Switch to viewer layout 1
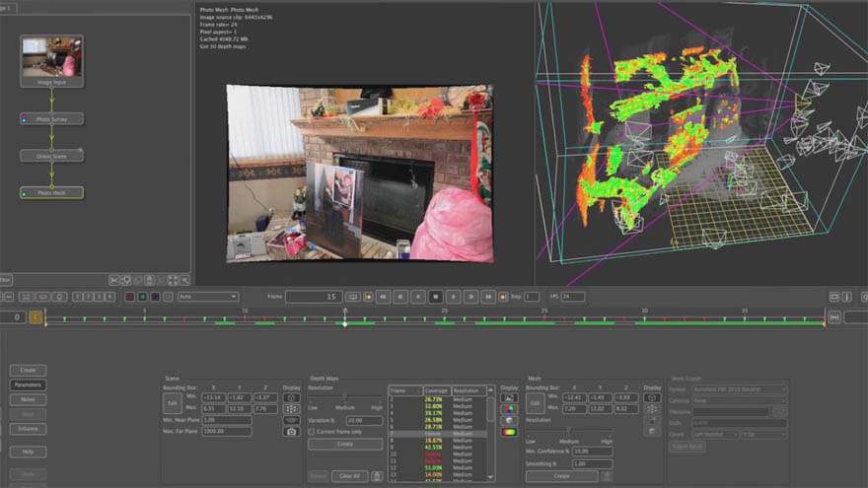Image resolution: width=868 pixels, height=488 pixels. pyautogui.click(x=78, y=297)
